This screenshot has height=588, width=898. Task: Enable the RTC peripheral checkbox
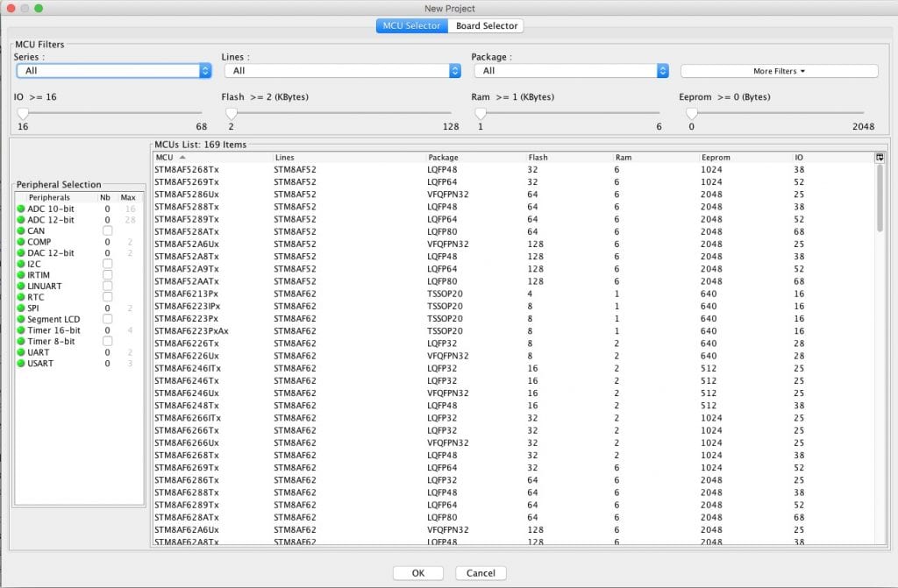click(x=108, y=297)
